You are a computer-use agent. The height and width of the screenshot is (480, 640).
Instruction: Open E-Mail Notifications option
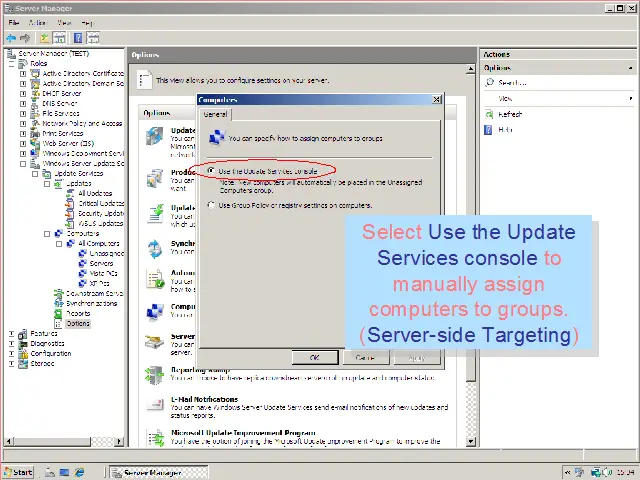[204, 399]
